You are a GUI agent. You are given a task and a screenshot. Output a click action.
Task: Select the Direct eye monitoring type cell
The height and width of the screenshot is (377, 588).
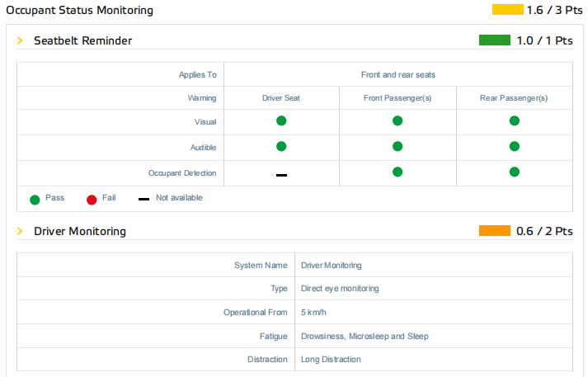[340, 289]
